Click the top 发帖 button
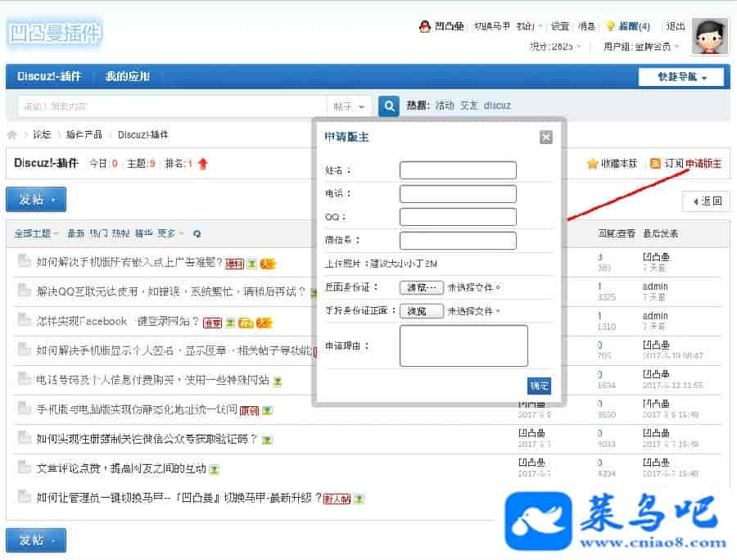 35,200
